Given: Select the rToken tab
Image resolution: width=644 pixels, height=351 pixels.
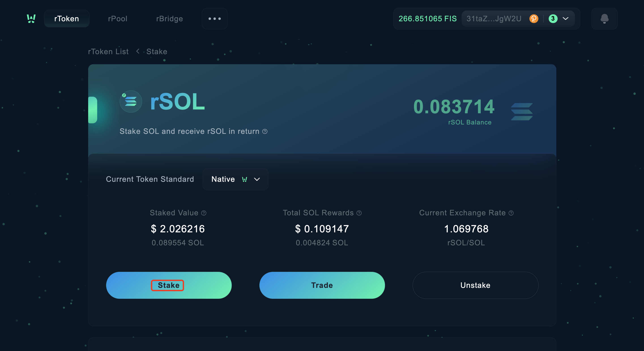Looking at the screenshot, I should tap(66, 19).
